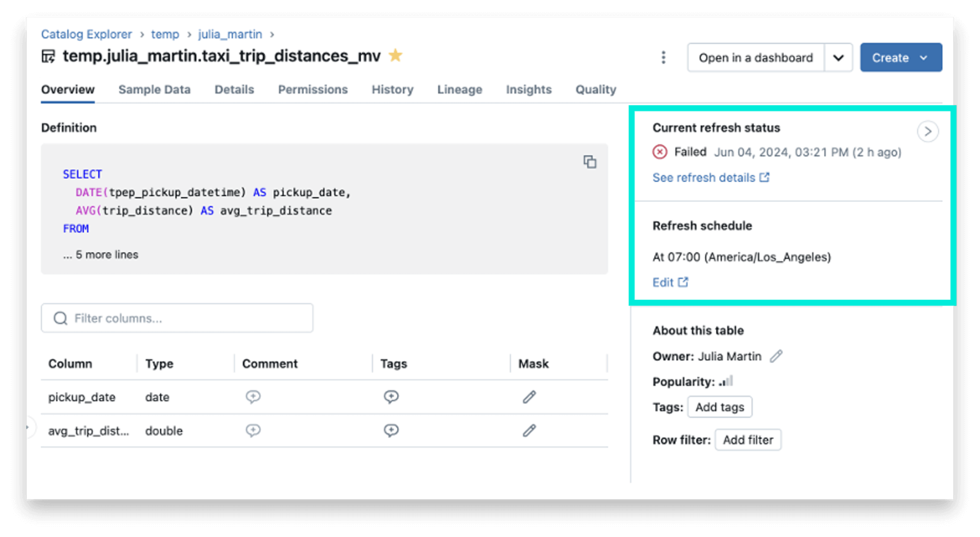Click the add tag icon for avg_trip_dist
Screen dimensions: 980x537
[x=391, y=430]
